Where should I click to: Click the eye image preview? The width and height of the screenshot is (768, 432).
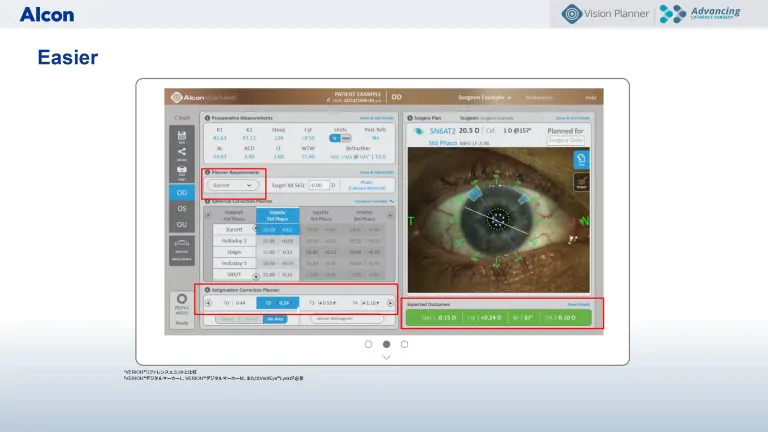[499, 220]
